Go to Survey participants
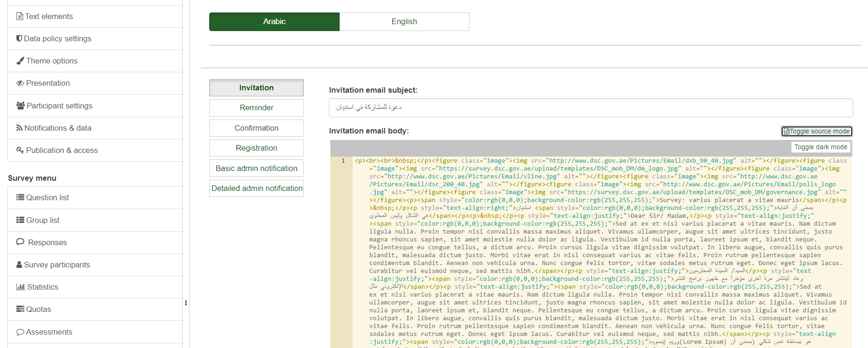Image resolution: width=868 pixels, height=348 pixels. [57, 265]
